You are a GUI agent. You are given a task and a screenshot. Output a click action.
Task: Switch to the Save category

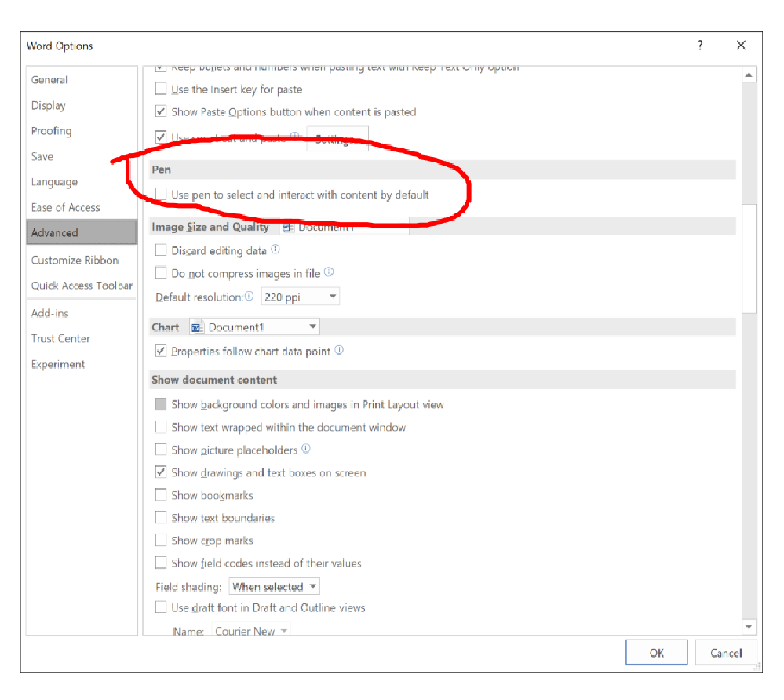tap(82, 156)
